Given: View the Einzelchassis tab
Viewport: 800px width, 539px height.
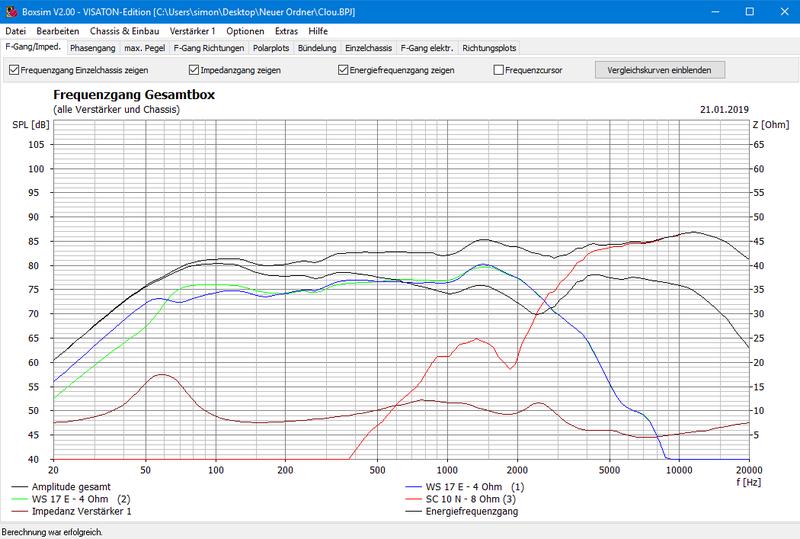Looking at the screenshot, I should pyautogui.click(x=369, y=47).
